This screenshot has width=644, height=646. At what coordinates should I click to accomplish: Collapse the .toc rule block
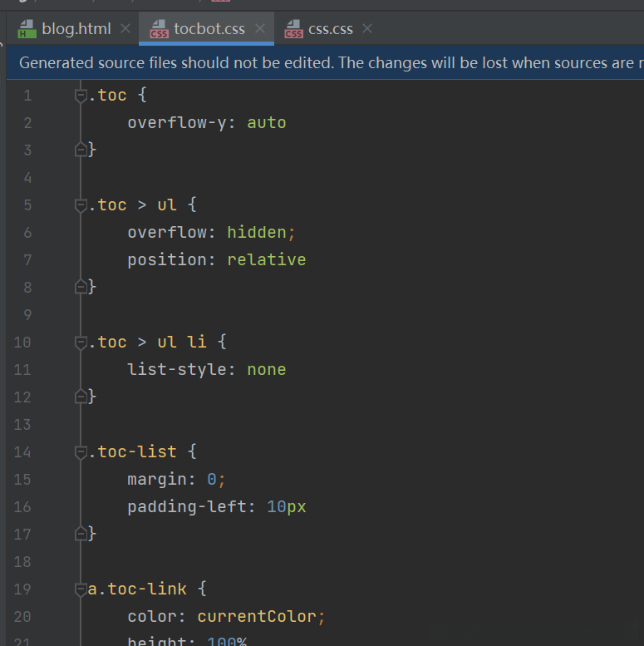81,96
